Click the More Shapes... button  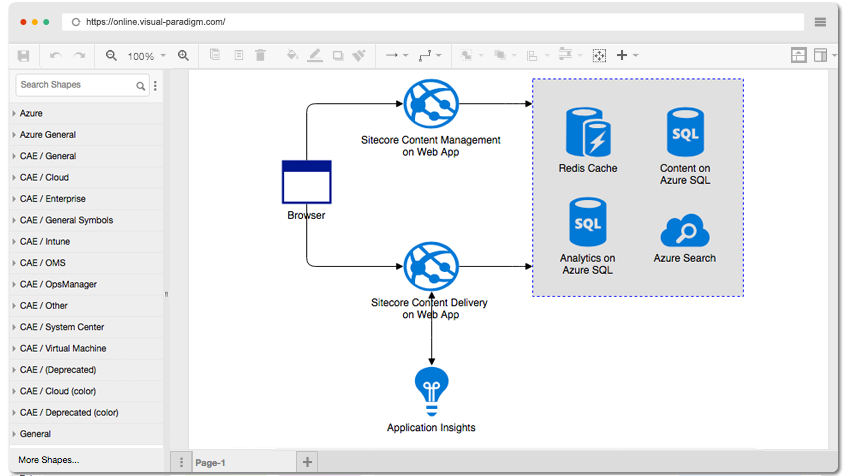pyautogui.click(x=49, y=460)
